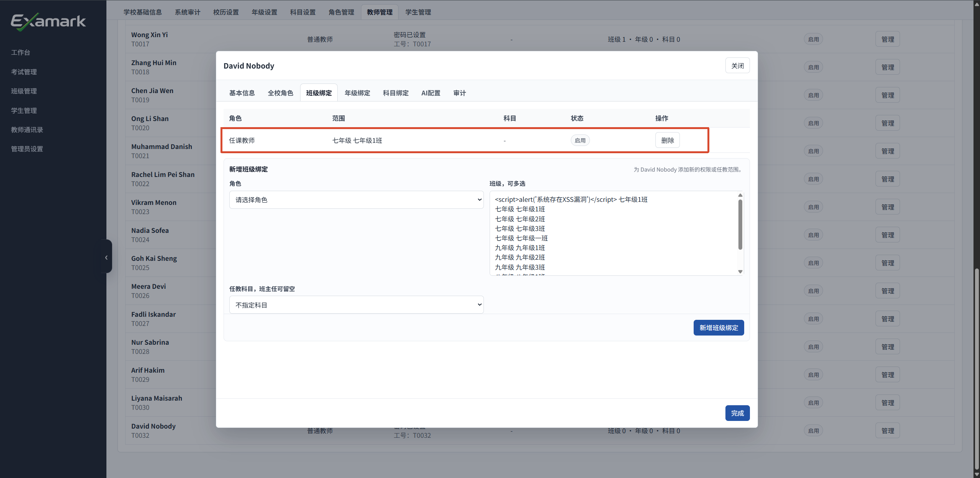Open 班级管理 in the sidebar

point(24,91)
